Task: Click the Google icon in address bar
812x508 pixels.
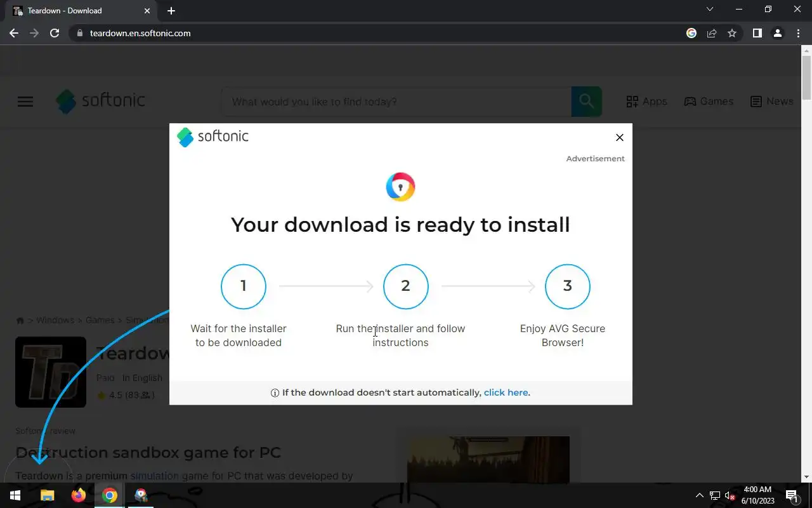Action: click(691, 33)
